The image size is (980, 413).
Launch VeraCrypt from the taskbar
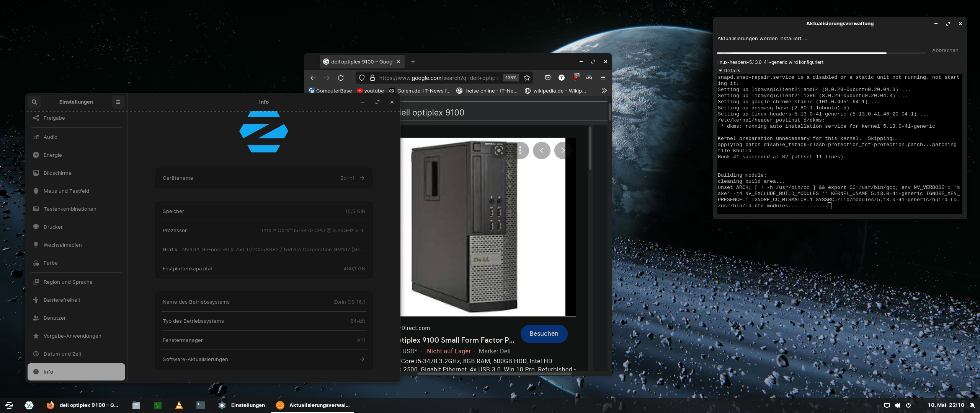click(x=29, y=405)
